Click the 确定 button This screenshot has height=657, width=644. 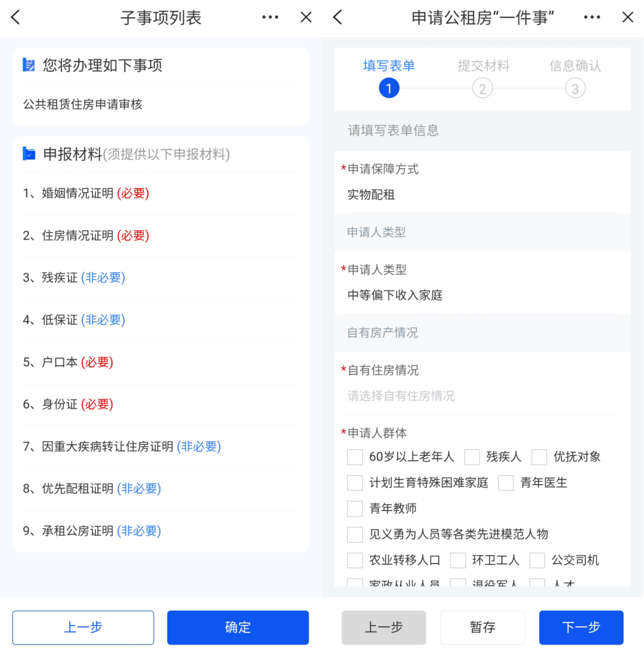pyautogui.click(x=237, y=627)
